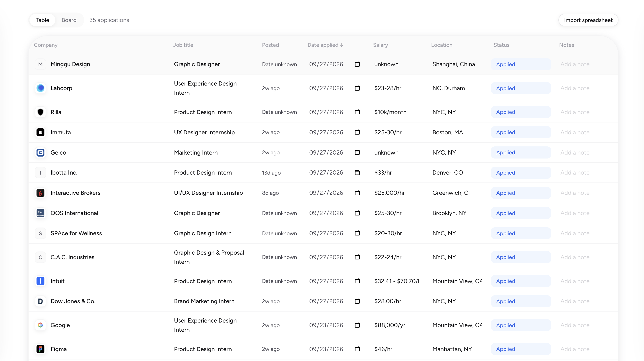
Task: Click the Labcorp company logo
Action: tap(40, 88)
